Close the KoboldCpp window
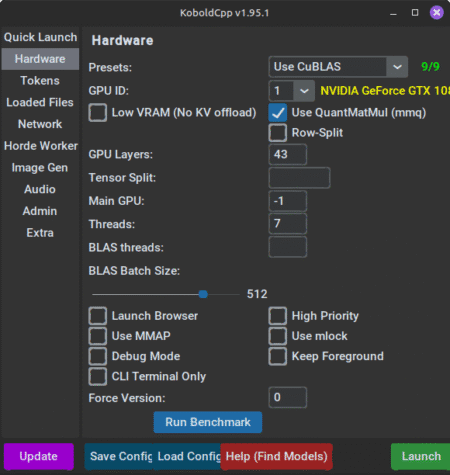Image resolution: width=450 pixels, height=475 pixels. point(436,13)
